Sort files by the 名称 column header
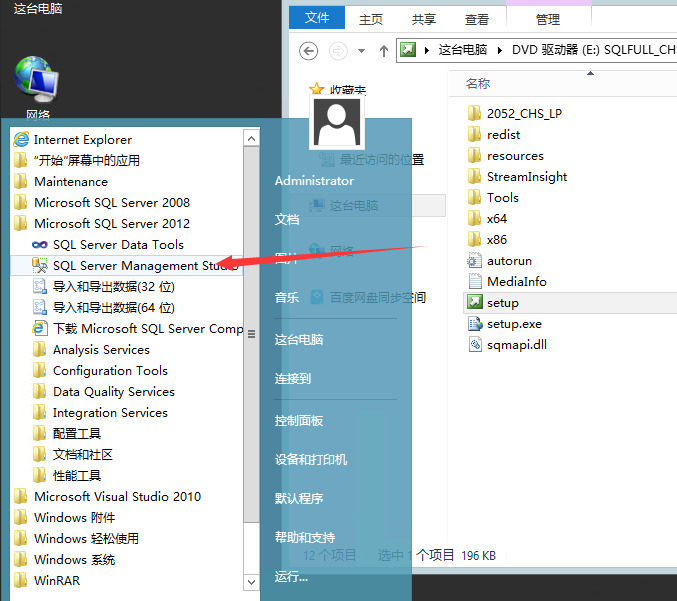This screenshot has height=601, width=677. (478, 83)
